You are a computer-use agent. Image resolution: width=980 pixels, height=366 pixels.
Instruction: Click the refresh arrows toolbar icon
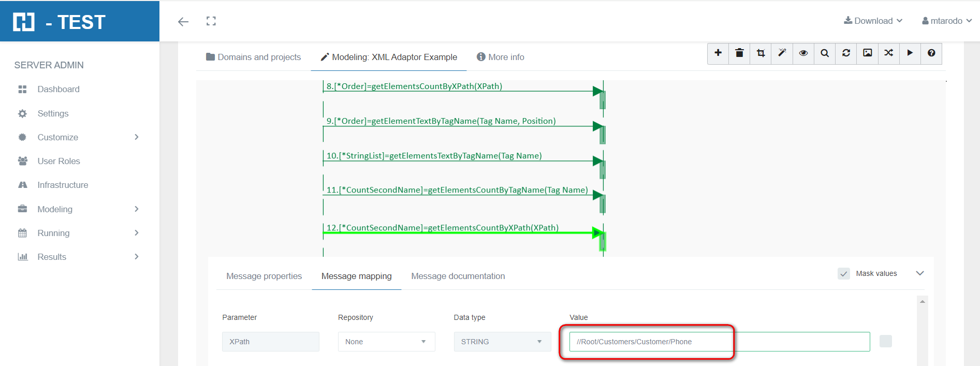(x=846, y=53)
